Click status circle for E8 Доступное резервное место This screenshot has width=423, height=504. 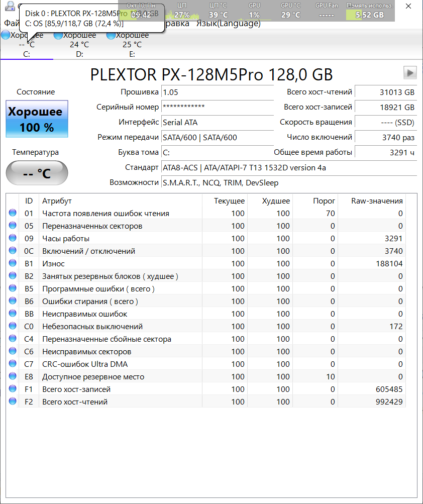click(x=13, y=376)
